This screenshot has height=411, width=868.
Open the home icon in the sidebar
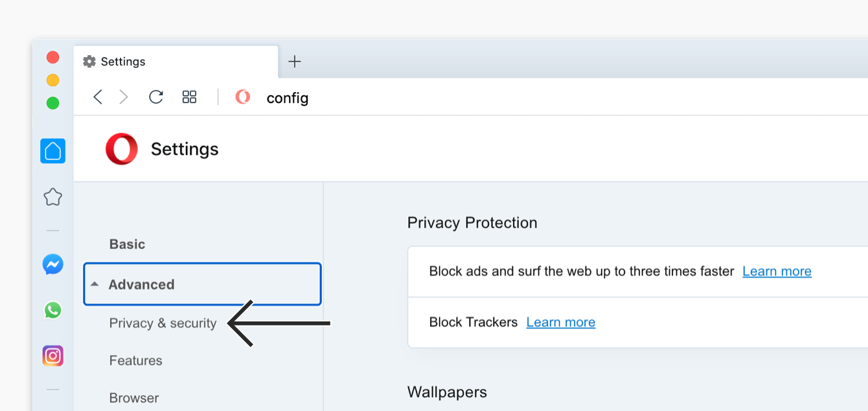pos(52,151)
